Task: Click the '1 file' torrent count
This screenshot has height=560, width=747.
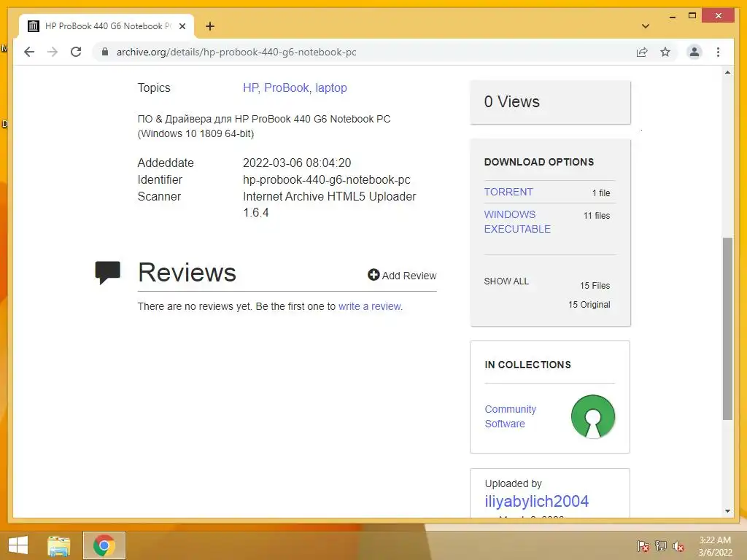Action: (x=601, y=192)
